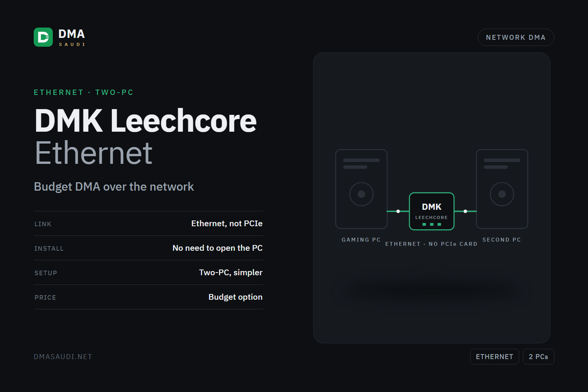Click the NETWORK DMA pill badge
This screenshot has height=392, width=588.
coord(516,38)
